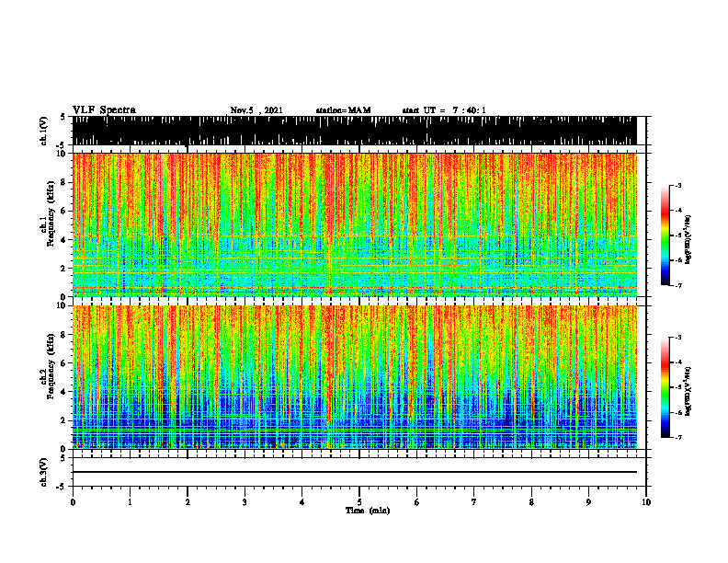The image size is (728, 563).
Task: Select the "start UT = 7 : 40: 1" label
Action: click(x=444, y=110)
